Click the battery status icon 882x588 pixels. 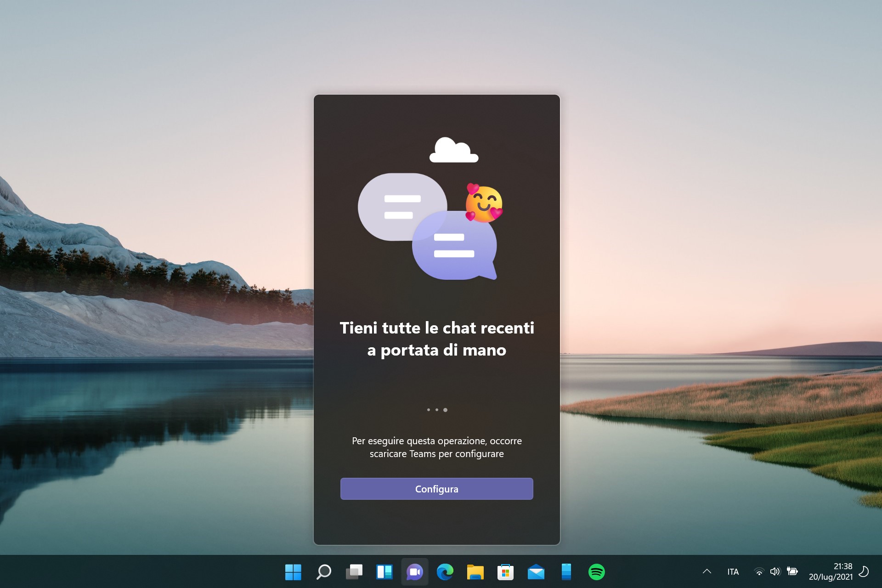(x=792, y=571)
